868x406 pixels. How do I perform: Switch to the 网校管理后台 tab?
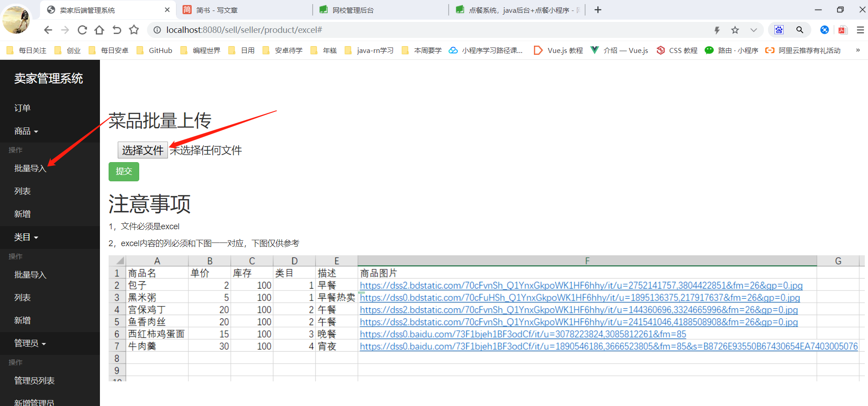pos(381,10)
